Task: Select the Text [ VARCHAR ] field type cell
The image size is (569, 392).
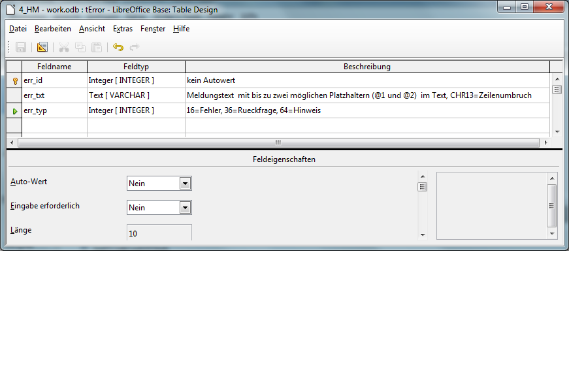Action: pos(136,95)
